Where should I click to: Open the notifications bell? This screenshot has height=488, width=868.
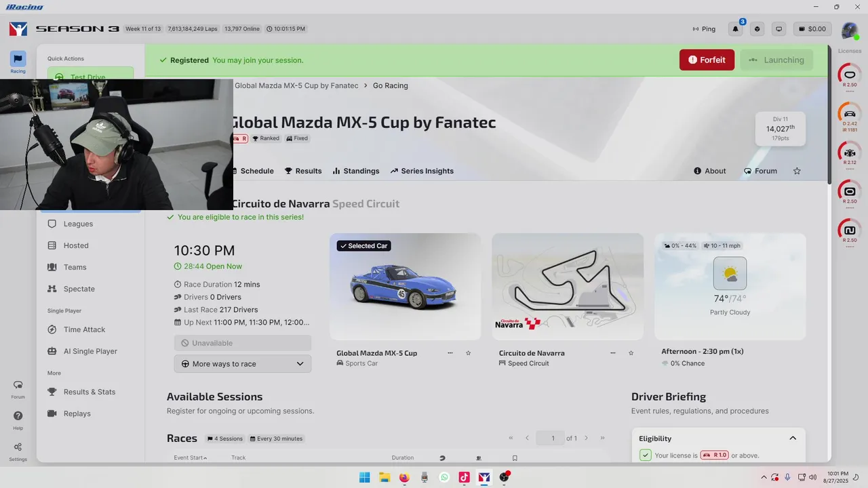pyautogui.click(x=736, y=29)
